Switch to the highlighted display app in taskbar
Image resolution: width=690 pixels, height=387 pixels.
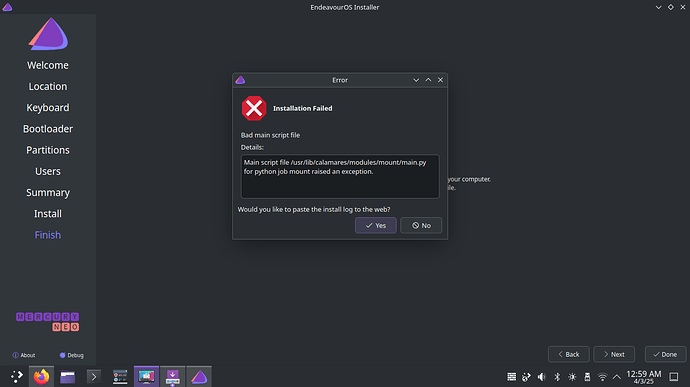point(147,377)
